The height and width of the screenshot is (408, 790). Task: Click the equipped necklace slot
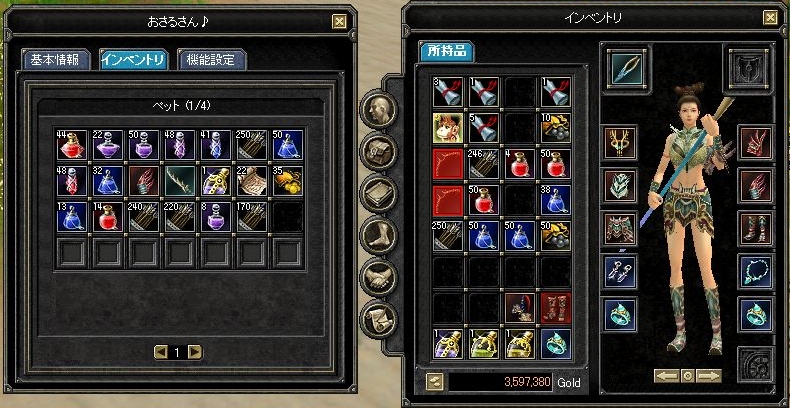click(756, 271)
